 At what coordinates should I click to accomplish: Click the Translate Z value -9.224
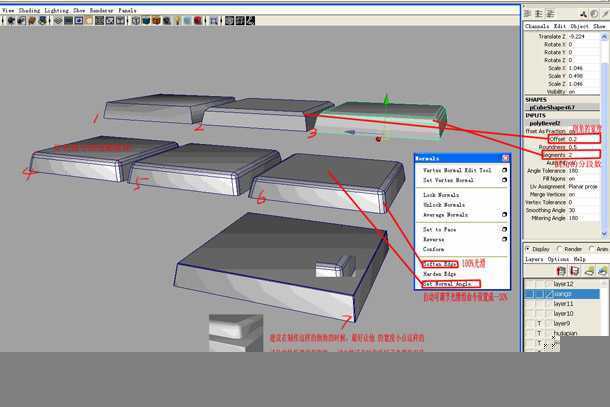(x=584, y=36)
